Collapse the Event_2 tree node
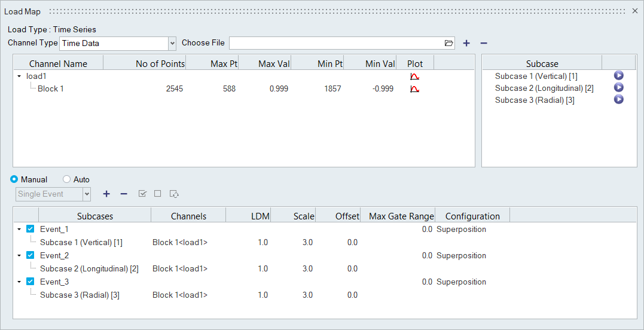Image resolution: width=644 pixels, height=330 pixels. pyautogui.click(x=19, y=255)
